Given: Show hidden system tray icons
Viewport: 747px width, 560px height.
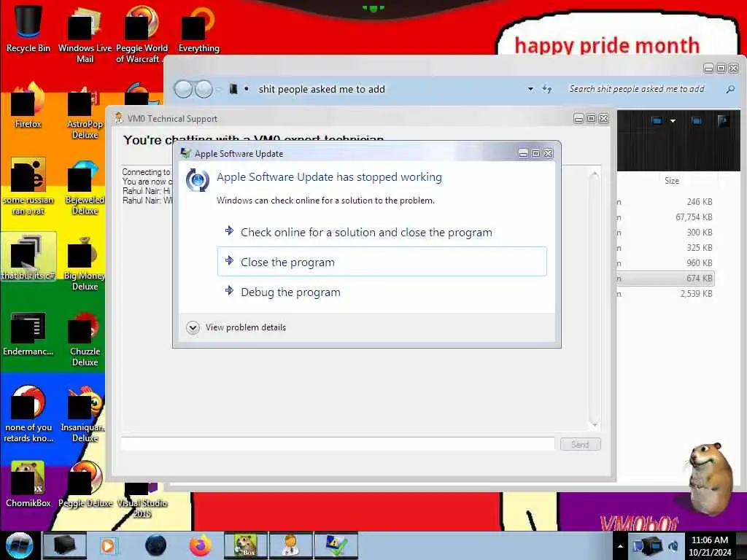Looking at the screenshot, I should pyautogui.click(x=620, y=546).
